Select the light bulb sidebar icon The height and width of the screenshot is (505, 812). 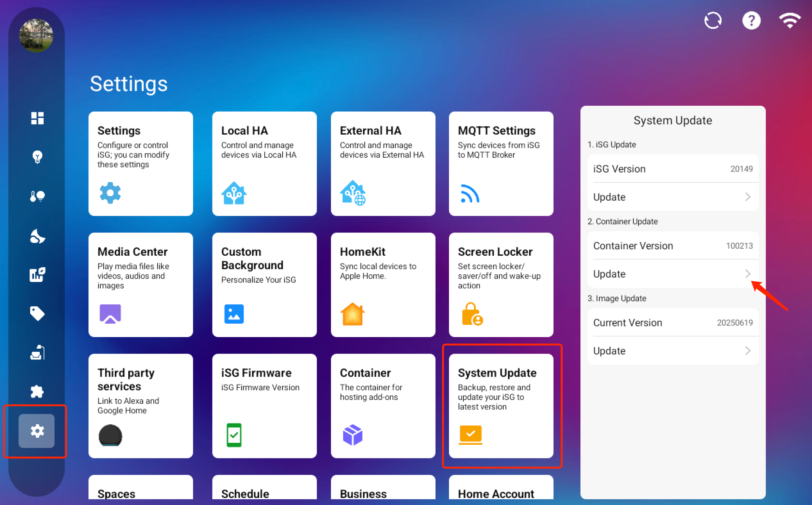37,157
